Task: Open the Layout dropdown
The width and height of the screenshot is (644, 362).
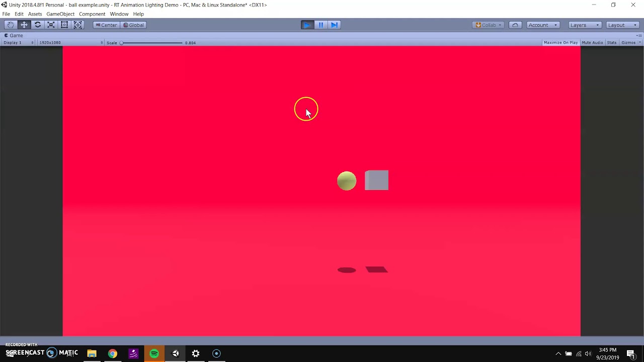Action: 622,25
